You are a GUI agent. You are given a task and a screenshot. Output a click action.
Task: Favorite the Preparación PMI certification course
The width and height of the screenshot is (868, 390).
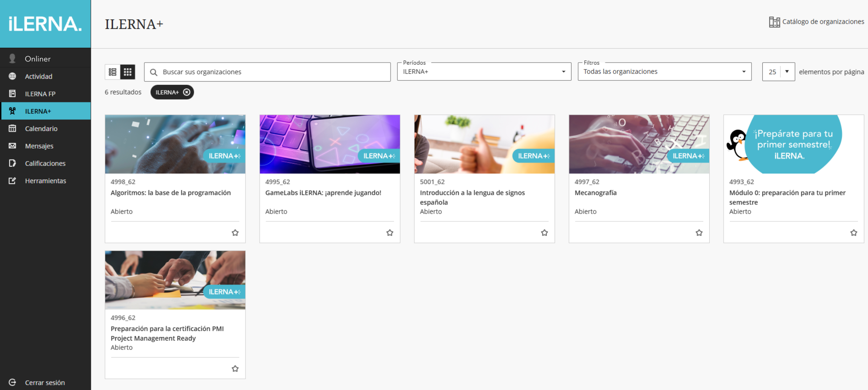point(235,369)
